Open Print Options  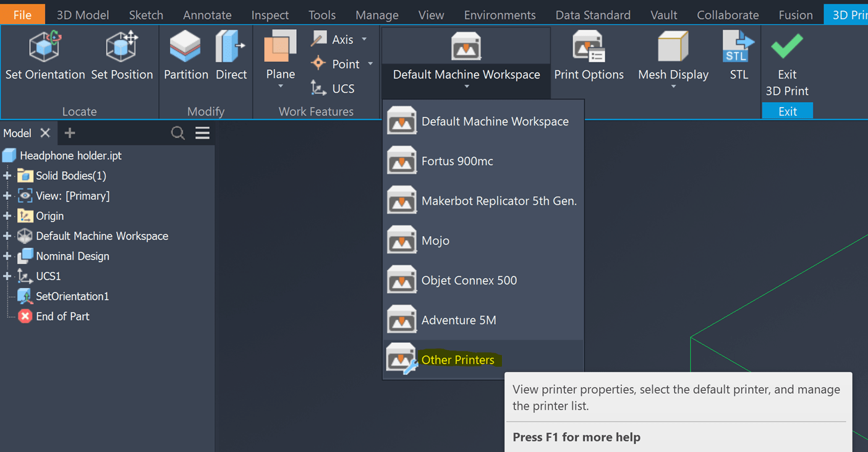[x=589, y=57]
